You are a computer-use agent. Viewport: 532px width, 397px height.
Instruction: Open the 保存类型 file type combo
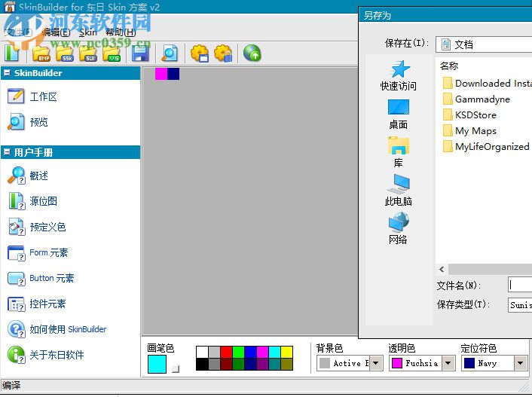520,304
